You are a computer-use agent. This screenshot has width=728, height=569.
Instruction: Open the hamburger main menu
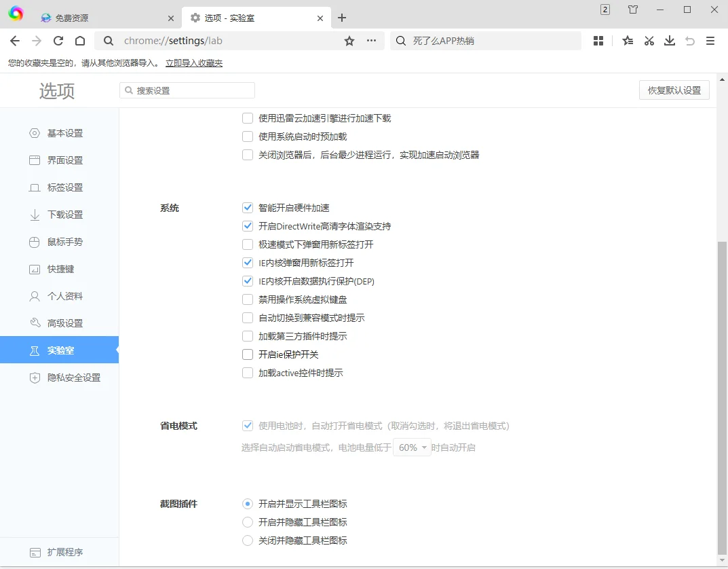(x=710, y=41)
